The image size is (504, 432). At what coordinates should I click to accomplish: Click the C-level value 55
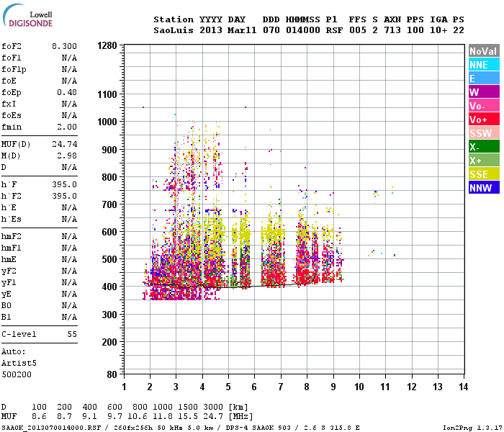click(72, 334)
